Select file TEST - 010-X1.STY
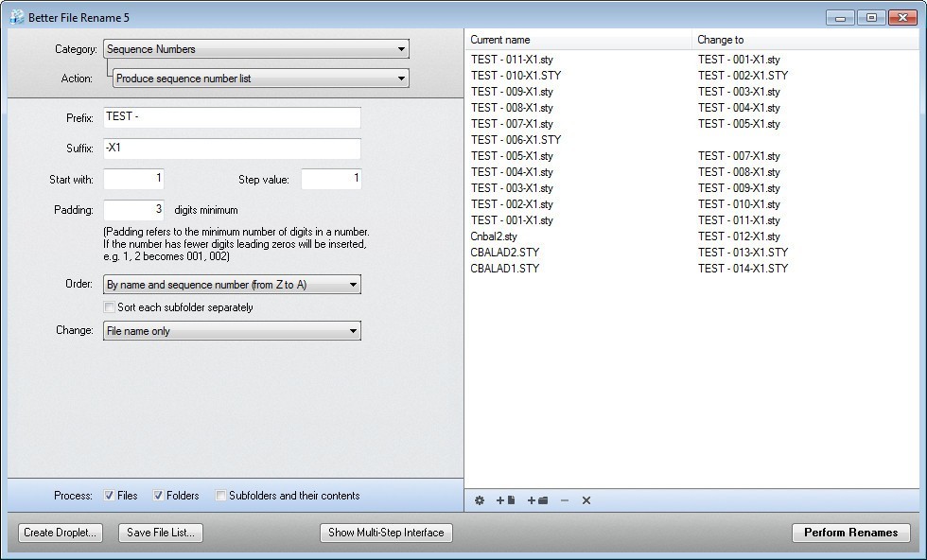This screenshot has width=927, height=560. [x=516, y=75]
